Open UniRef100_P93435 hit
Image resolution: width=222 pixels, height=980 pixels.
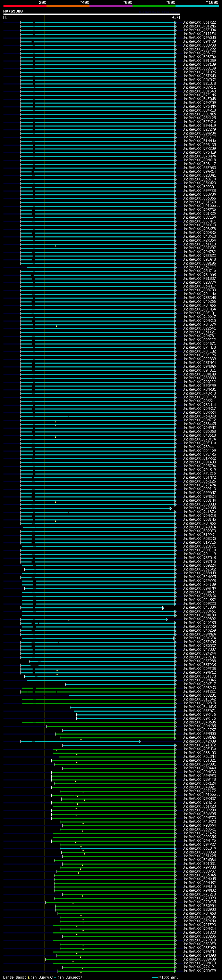(x=199, y=145)
